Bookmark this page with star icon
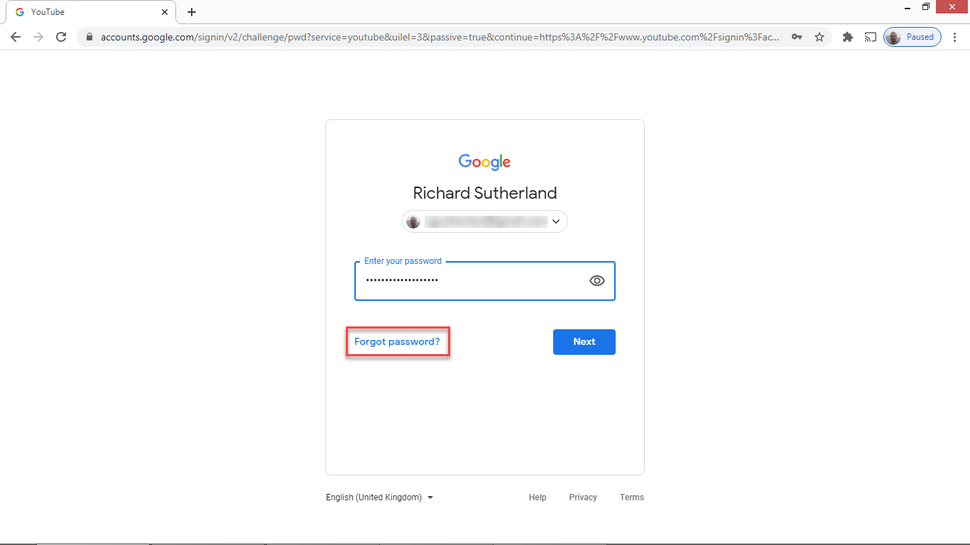The height and width of the screenshot is (545, 970). (820, 37)
